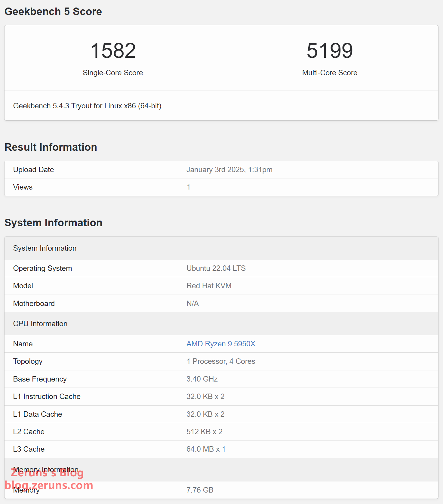Image resolution: width=443 pixels, height=504 pixels.
Task: Click the Geekbench 5.4.3 Tryout version text
Action: tap(87, 106)
